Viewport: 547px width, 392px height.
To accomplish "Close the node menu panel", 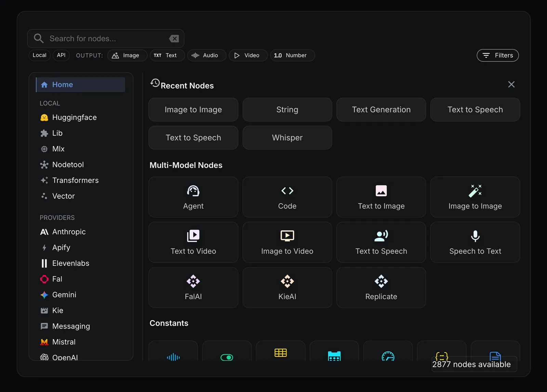I will coord(511,84).
